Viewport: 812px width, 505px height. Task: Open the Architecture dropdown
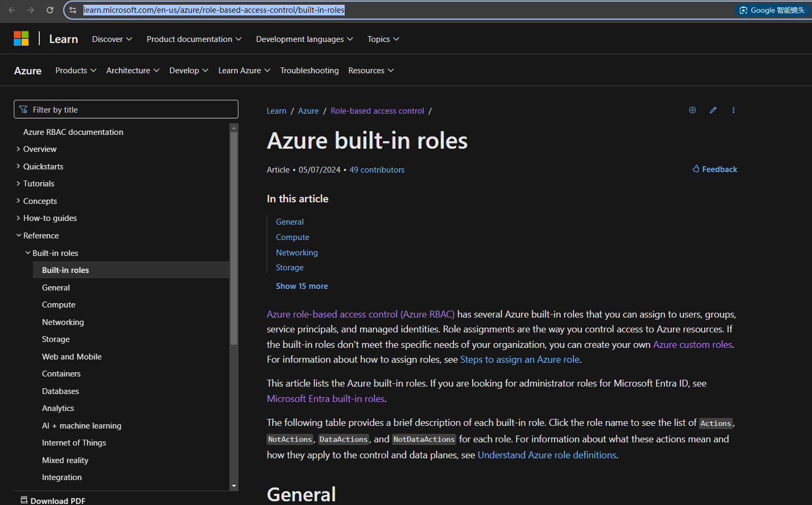[x=133, y=71]
